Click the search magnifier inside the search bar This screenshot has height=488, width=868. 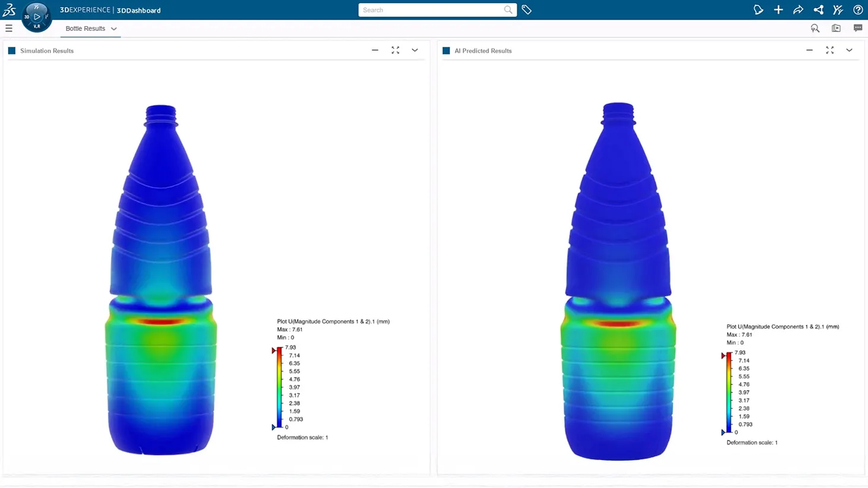point(508,9)
